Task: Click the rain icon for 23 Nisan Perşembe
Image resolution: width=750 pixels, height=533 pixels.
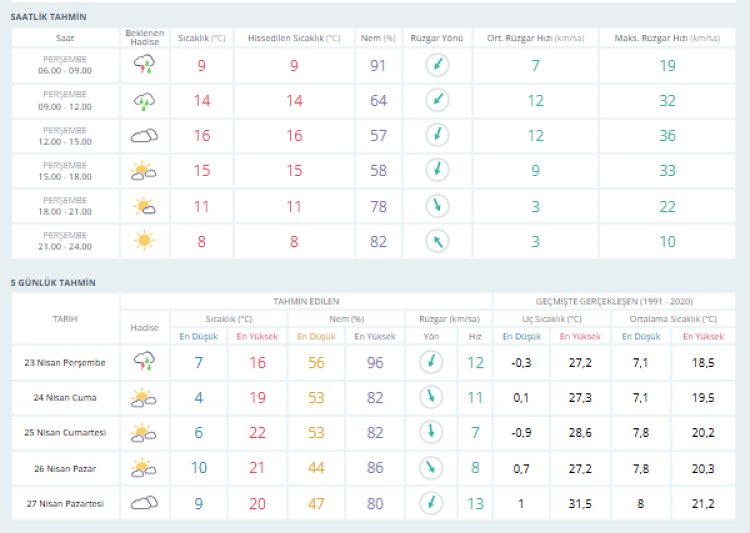Action: coord(144,362)
